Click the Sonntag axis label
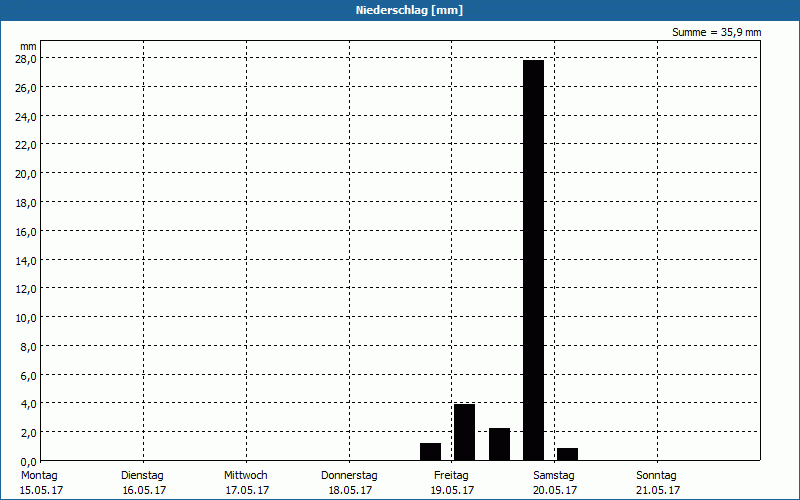800x500 pixels. [656, 476]
